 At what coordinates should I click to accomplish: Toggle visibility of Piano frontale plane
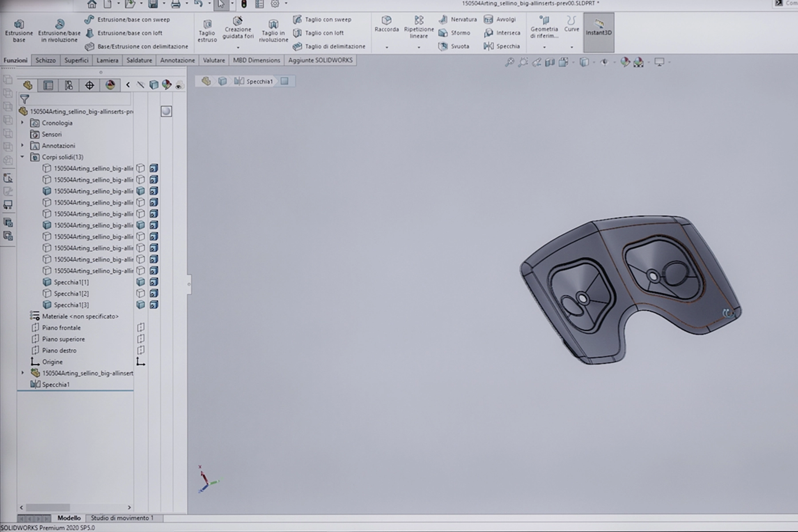[141, 328]
